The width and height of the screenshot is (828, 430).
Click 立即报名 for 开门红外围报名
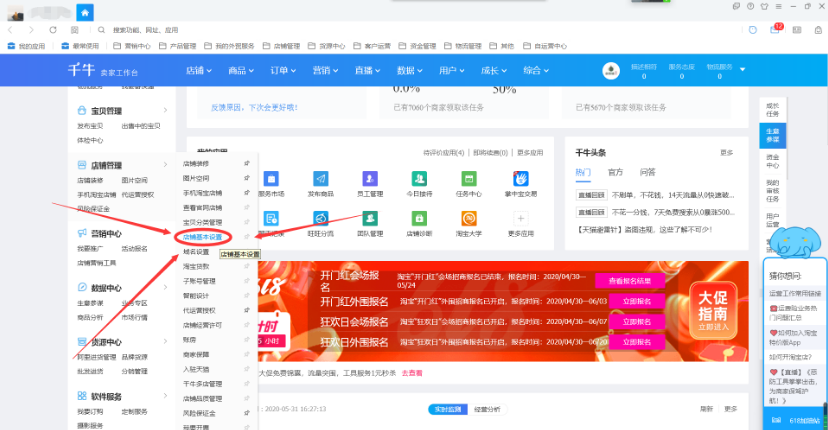click(x=637, y=301)
